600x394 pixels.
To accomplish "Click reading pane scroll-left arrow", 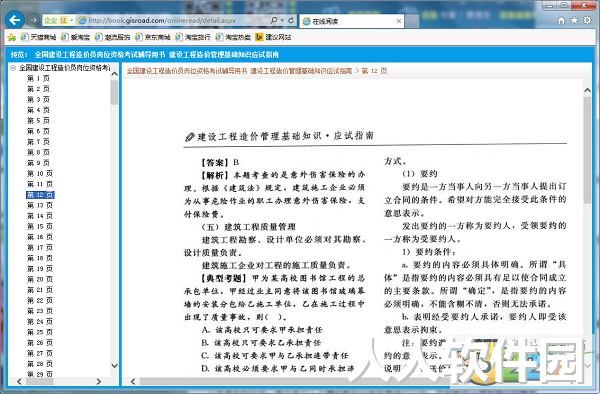I will (x=133, y=381).
